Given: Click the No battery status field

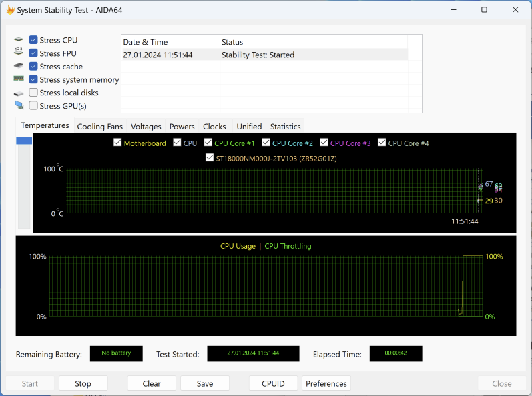Looking at the screenshot, I should [116, 353].
